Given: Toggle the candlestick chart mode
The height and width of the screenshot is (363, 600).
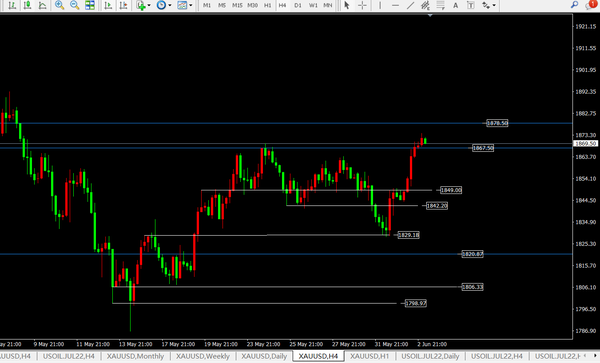Looking at the screenshot, I should point(27,5).
